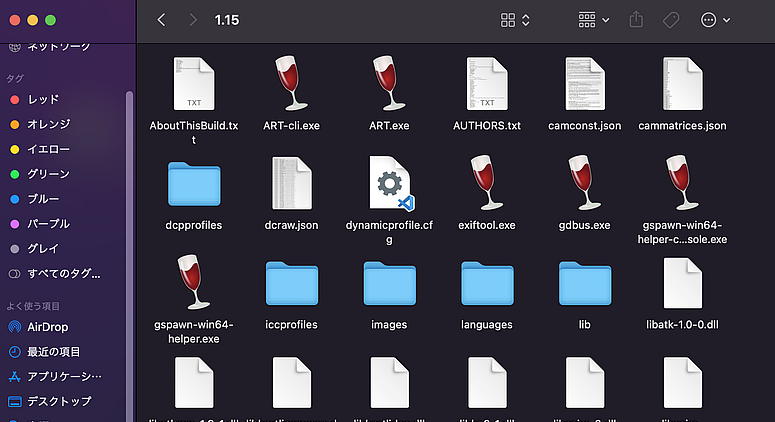This screenshot has width=775, height=422.
Task: Select the camconst.json document icon
Action: (x=585, y=84)
